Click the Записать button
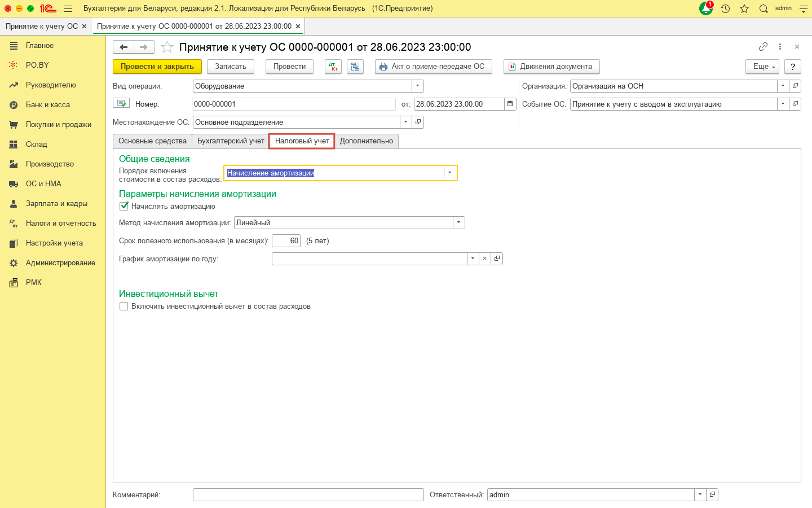Screen dimensions: 812x508 (x=231, y=67)
